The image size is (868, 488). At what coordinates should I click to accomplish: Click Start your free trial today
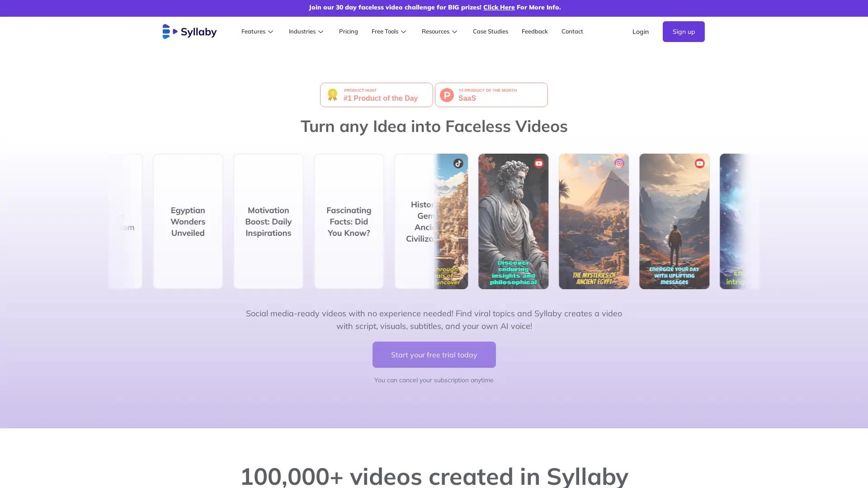(434, 355)
